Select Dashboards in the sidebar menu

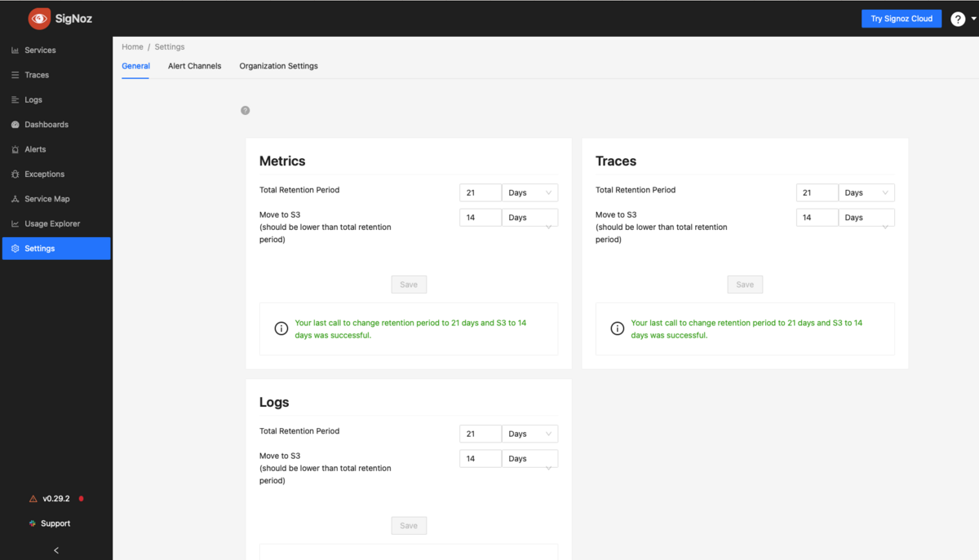(x=56, y=125)
